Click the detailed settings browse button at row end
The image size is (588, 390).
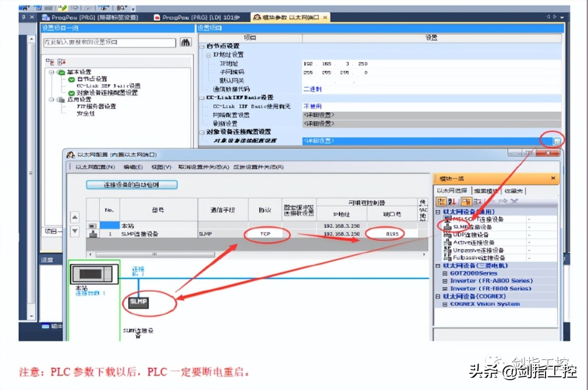point(557,141)
